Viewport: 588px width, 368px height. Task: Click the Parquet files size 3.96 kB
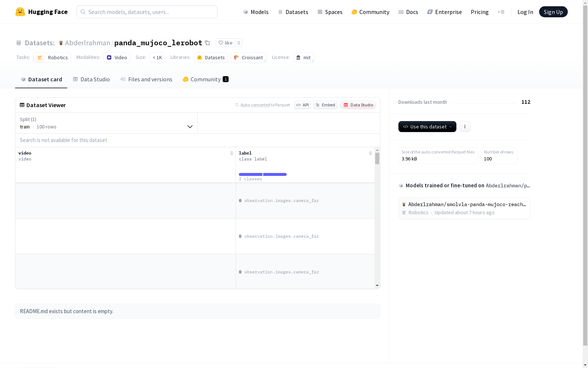(409, 159)
